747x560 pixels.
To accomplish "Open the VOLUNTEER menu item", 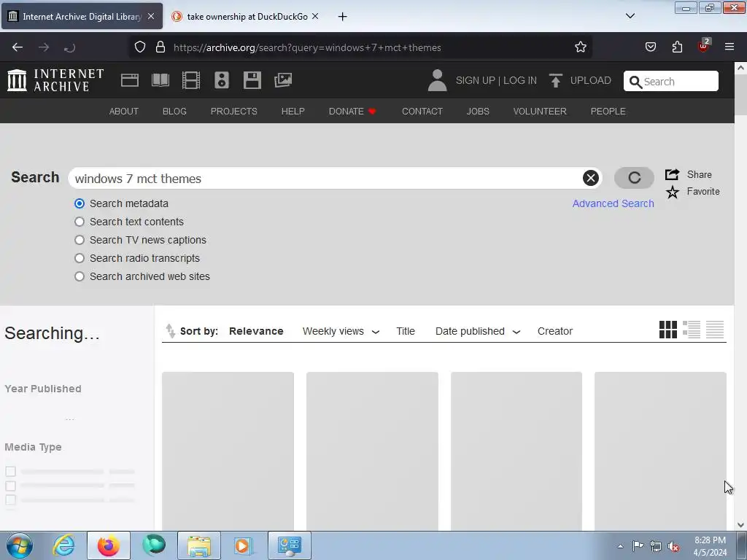I will 540,112.
